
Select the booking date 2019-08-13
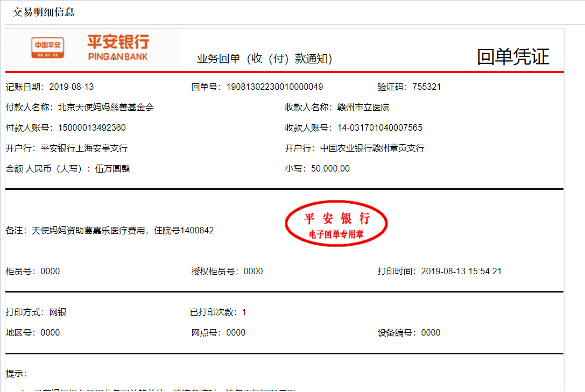(71, 87)
